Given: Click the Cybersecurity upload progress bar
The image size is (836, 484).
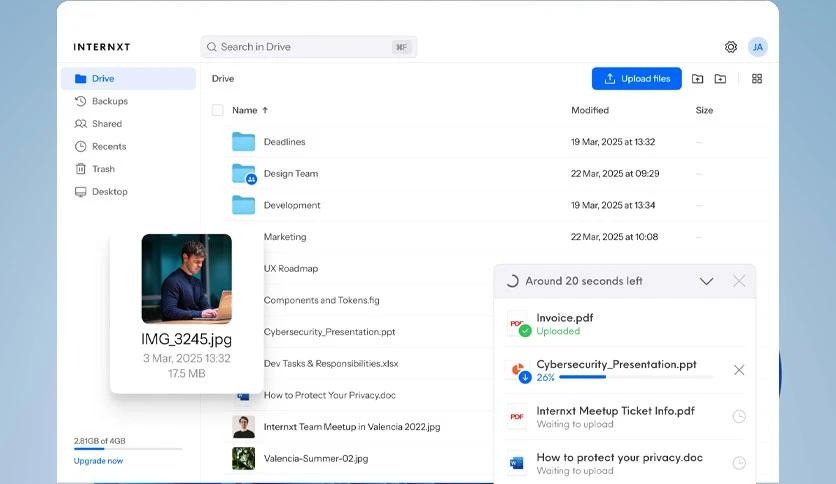Looking at the screenshot, I should tap(637, 377).
